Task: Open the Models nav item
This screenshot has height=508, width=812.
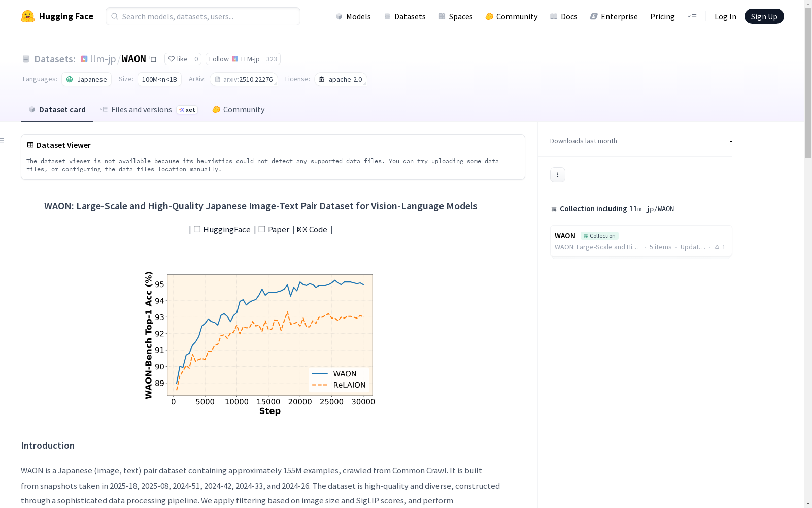Action: click(353, 16)
